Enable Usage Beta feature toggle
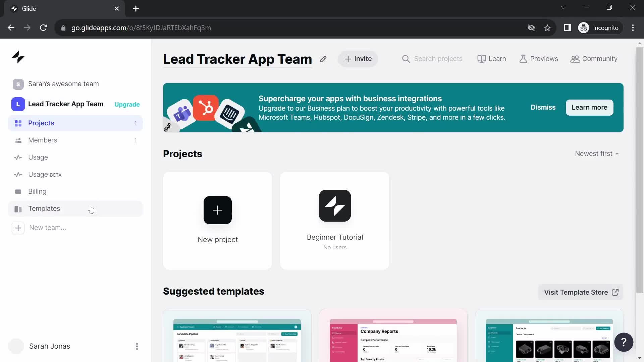644x362 pixels. tap(45, 174)
